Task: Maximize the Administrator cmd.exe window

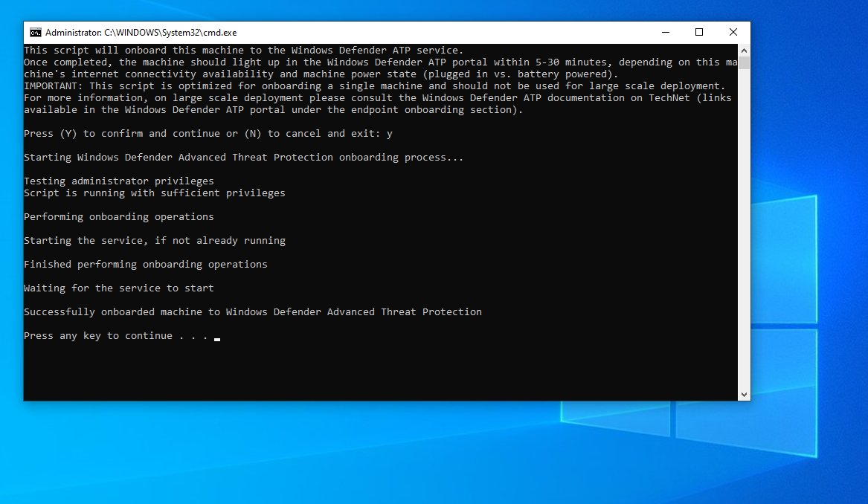Action: coord(699,33)
